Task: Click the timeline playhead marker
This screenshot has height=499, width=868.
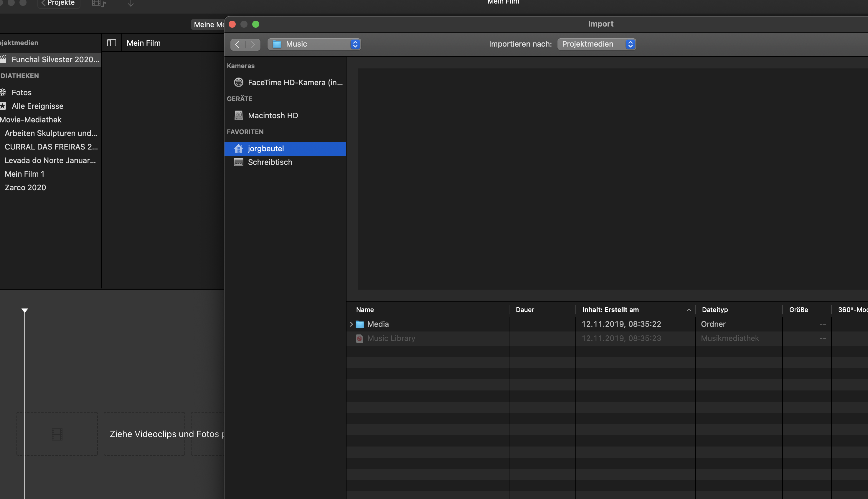Action: pos(25,311)
